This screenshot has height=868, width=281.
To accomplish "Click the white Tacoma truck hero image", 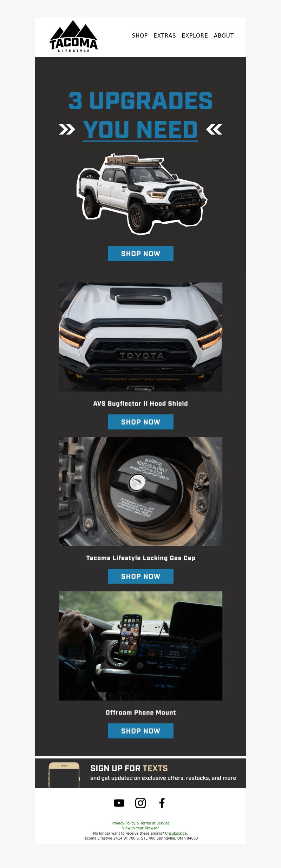I will click(142, 194).
